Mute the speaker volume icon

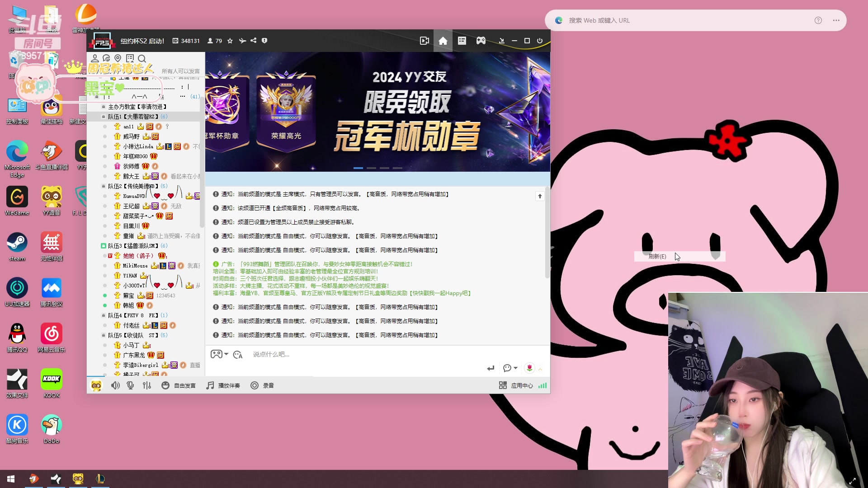pos(115,385)
